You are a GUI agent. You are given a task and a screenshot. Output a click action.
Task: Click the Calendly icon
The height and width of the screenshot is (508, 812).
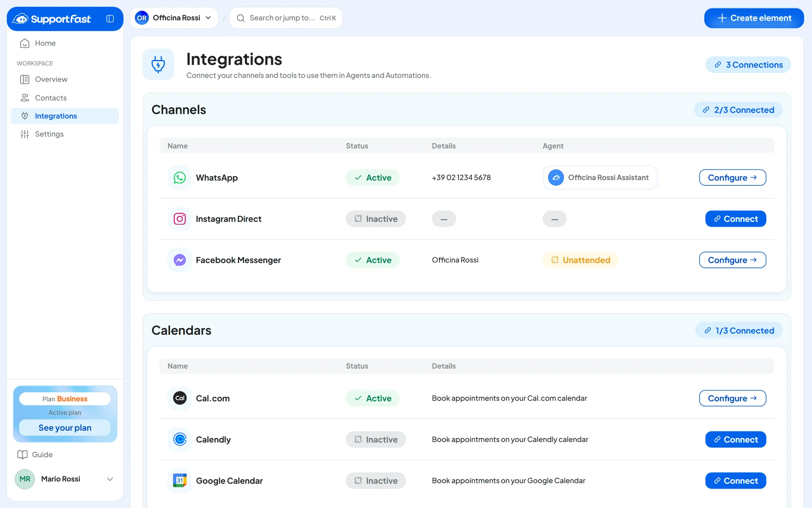pos(179,439)
